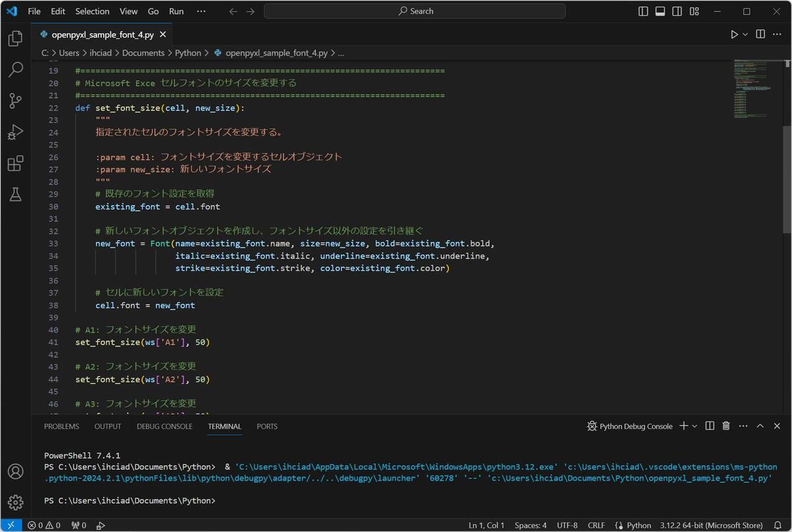This screenshot has height=532, width=792.
Task: Open the Explorer view in activity bar
Action: tap(15, 39)
